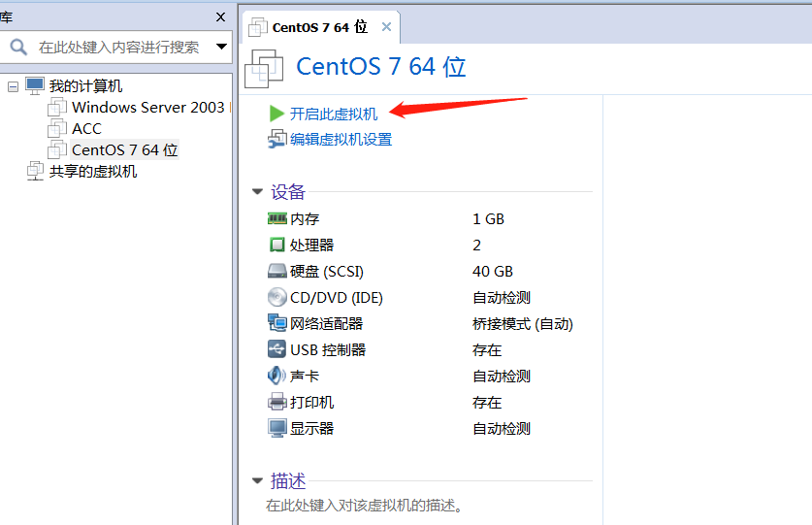The width and height of the screenshot is (812, 525).
Task: Open the library search dropdown arrow
Action: click(x=221, y=47)
